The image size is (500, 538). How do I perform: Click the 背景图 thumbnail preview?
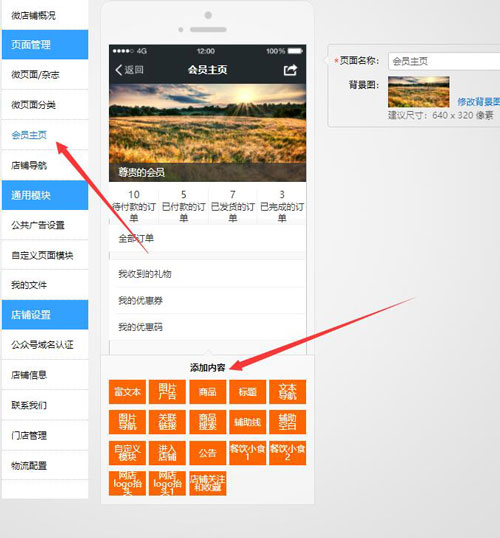click(x=419, y=92)
